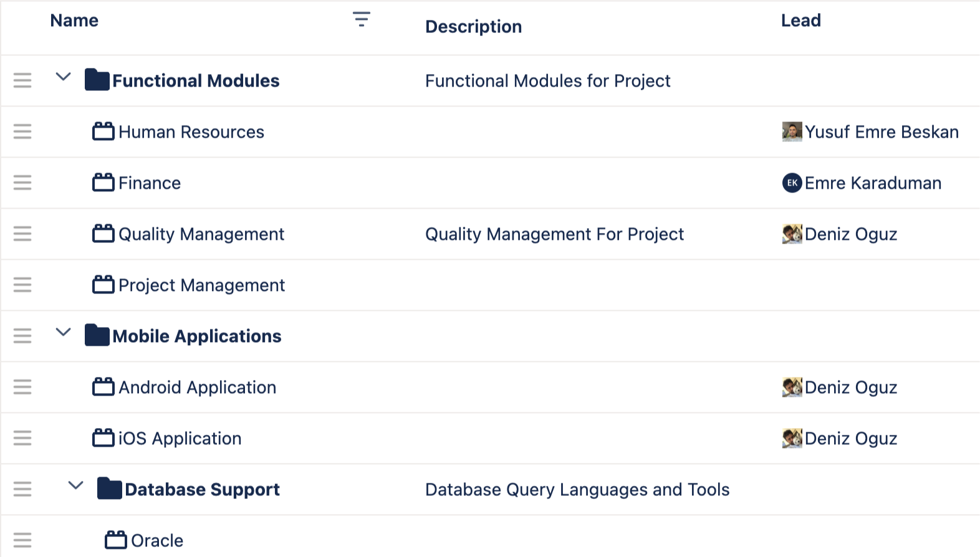
Task: Click the Database Support folder icon
Action: click(x=110, y=488)
